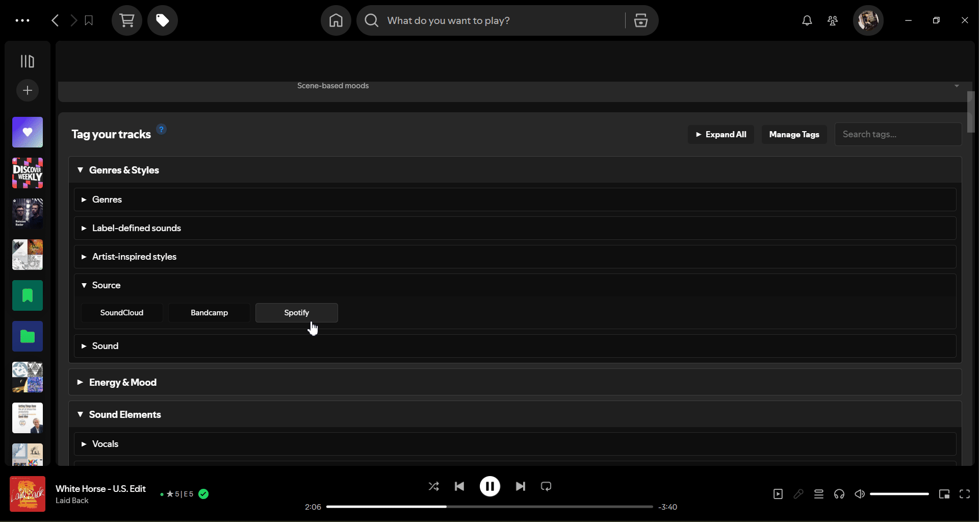Open the White Horse album cover
This screenshot has width=980, height=522.
click(x=28, y=494)
